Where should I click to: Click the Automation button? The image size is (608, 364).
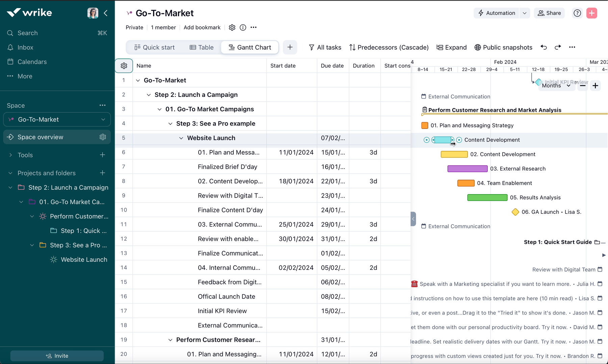point(497,13)
